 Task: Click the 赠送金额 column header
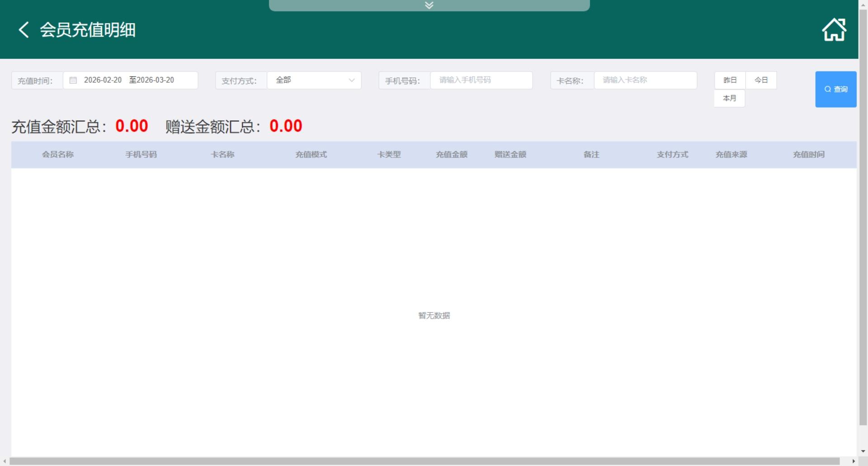pos(510,155)
